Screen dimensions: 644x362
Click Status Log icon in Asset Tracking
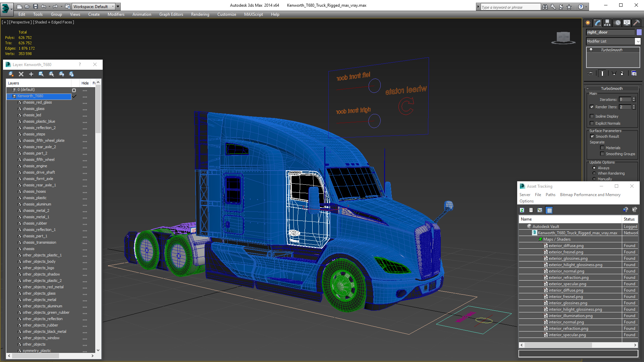[531, 210]
